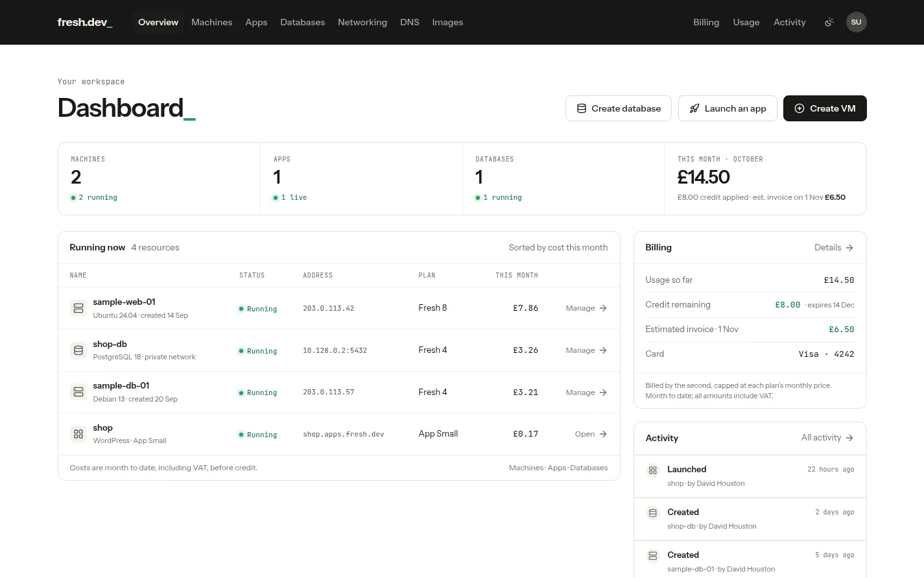Open the Images tab
This screenshot has width=924, height=578.
click(447, 22)
